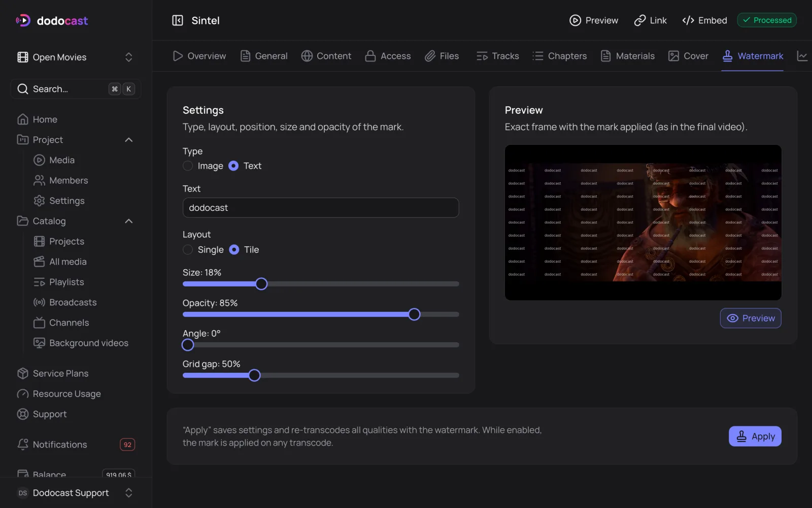The width and height of the screenshot is (812, 508).
Task: Select Tile layout option
Action: tap(234, 249)
